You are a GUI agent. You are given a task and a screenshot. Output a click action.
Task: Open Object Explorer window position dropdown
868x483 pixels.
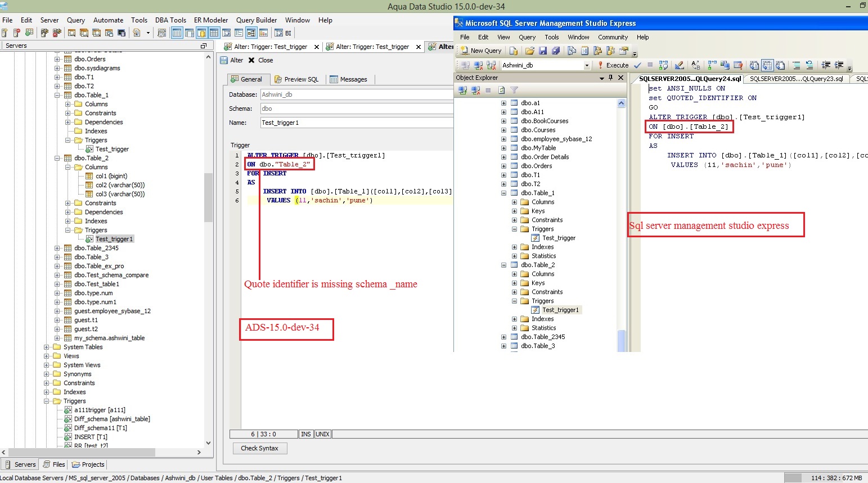601,78
